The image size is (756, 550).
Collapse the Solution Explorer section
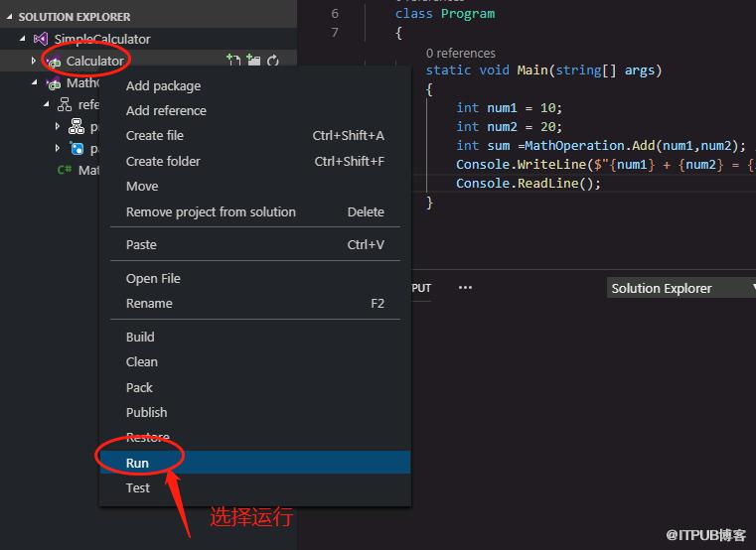(9, 17)
